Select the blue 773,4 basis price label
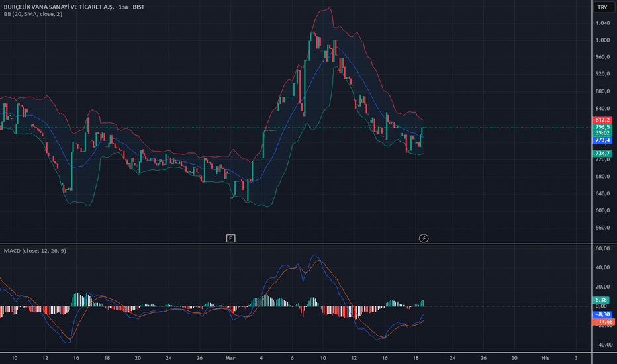 point(602,140)
